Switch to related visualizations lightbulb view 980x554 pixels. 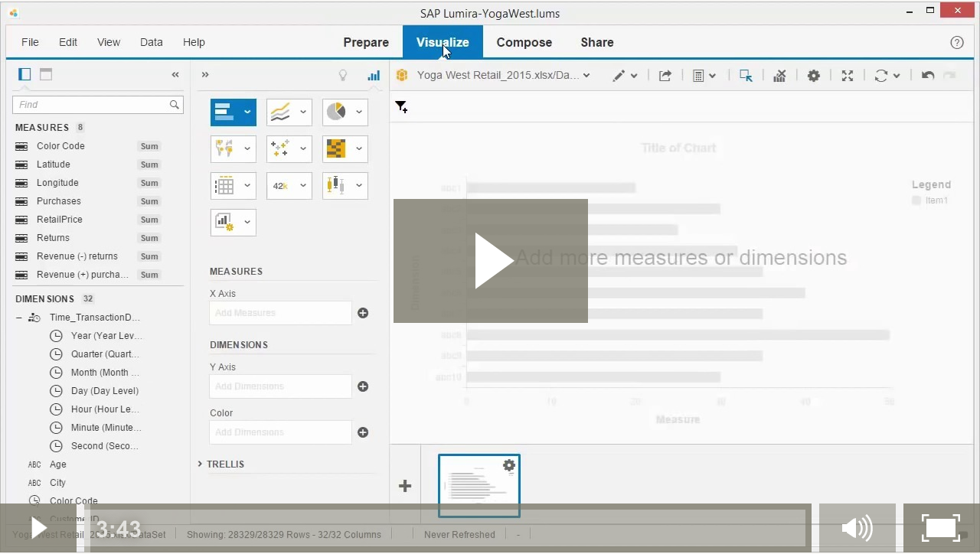[x=343, y=75]
